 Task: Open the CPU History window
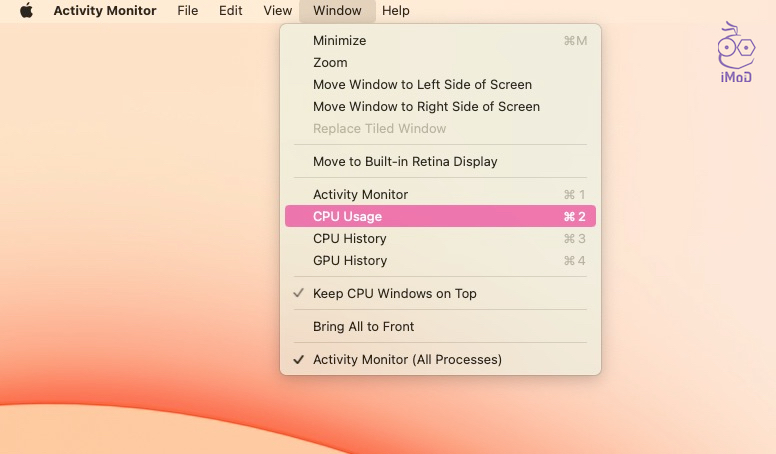(x=350, y=239)
